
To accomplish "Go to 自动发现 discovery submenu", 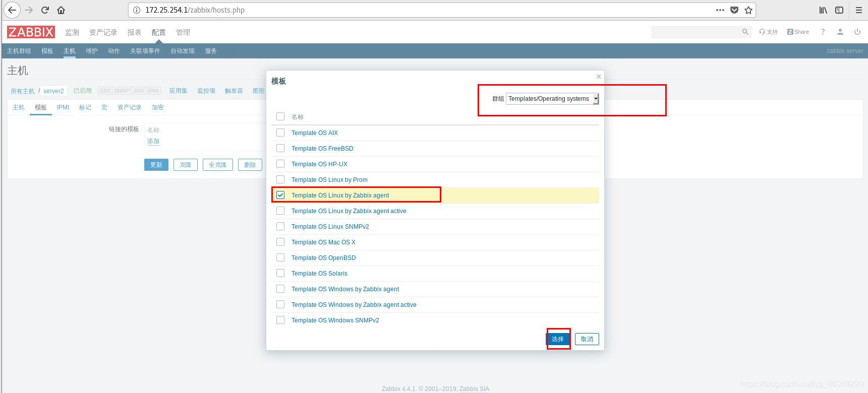I will (183, 51).
